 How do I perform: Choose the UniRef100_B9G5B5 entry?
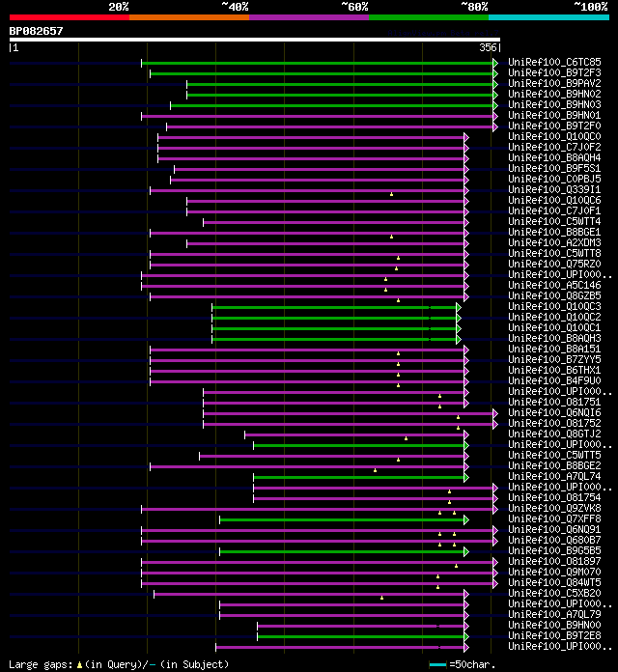point(554,550)
